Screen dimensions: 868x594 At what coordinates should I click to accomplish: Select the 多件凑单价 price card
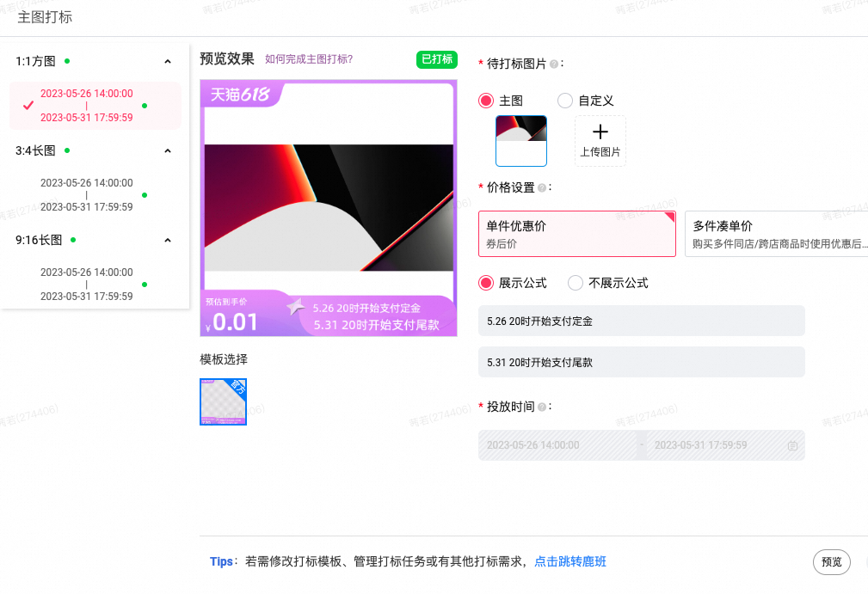(x=776, y=234)
